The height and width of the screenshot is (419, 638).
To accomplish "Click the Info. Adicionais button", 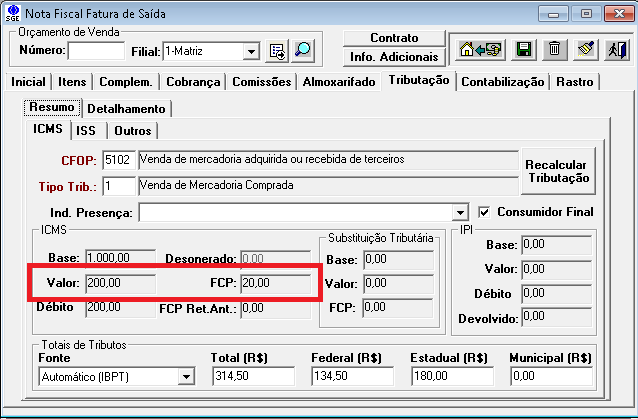I will click(394, 57).
